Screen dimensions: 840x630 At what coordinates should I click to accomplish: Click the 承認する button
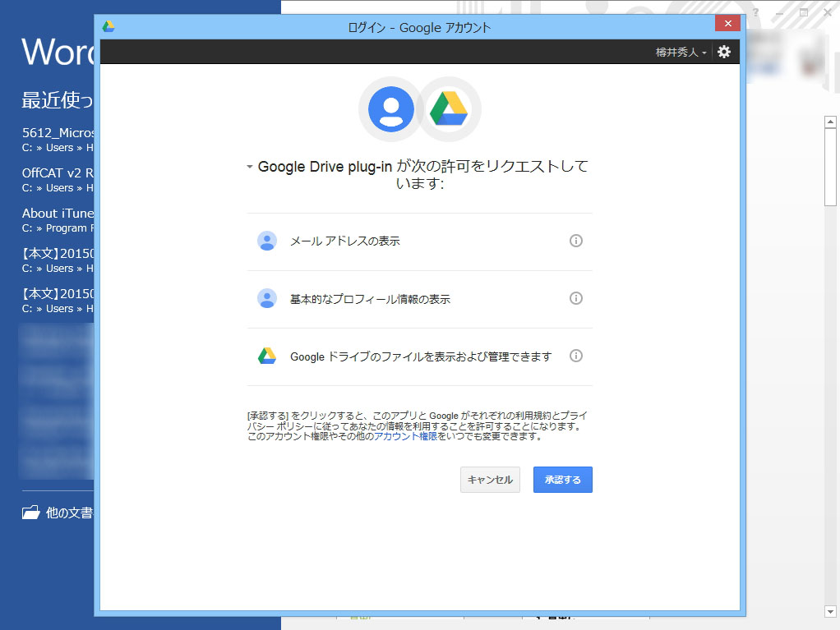562,480
